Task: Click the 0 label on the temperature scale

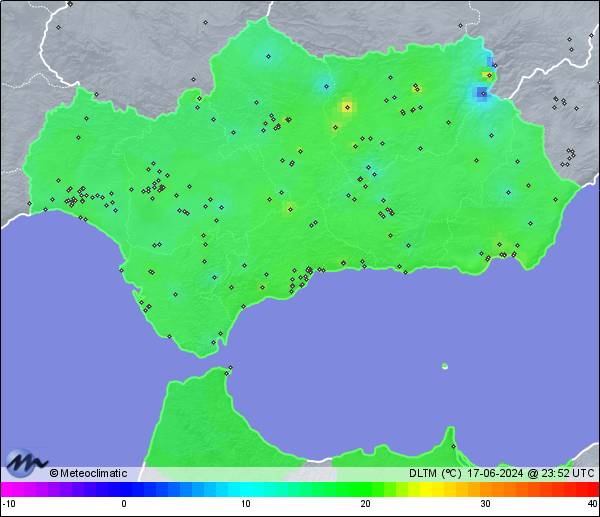Action: [x=124, y=504]
